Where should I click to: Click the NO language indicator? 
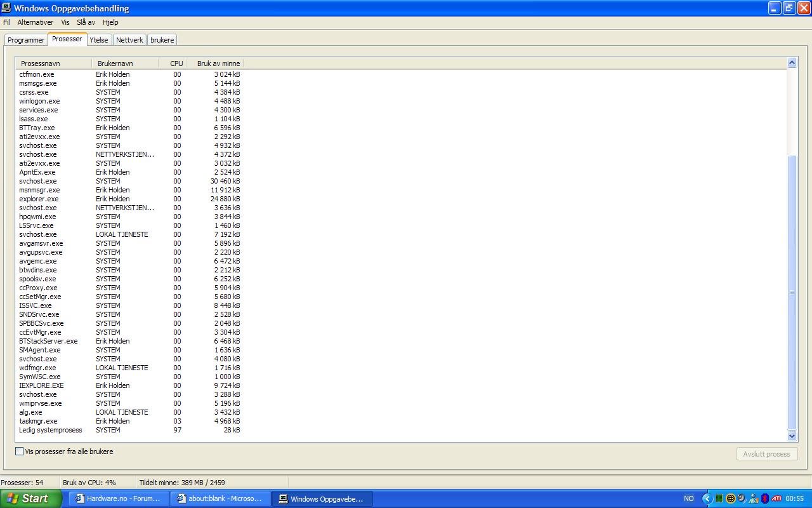click(689, 498)
